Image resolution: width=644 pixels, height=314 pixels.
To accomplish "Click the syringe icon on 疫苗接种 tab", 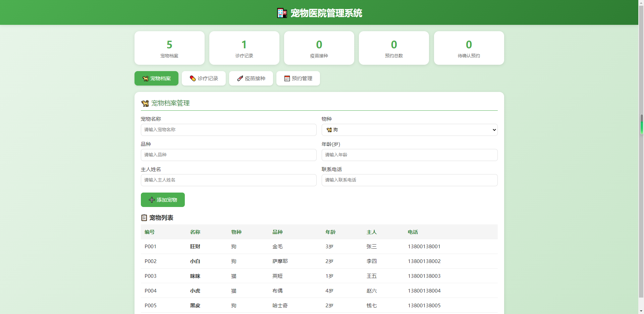I will coord(240,78).
